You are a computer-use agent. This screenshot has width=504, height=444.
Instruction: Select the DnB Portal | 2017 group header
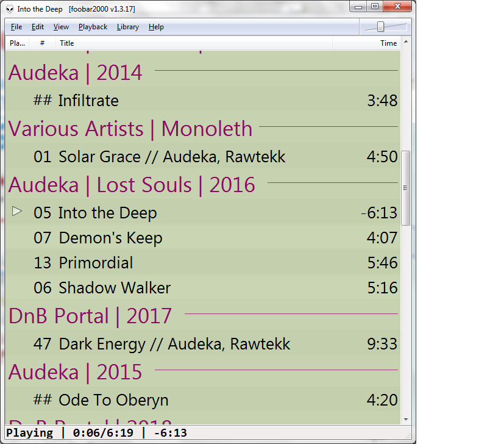tap(203, 316)
